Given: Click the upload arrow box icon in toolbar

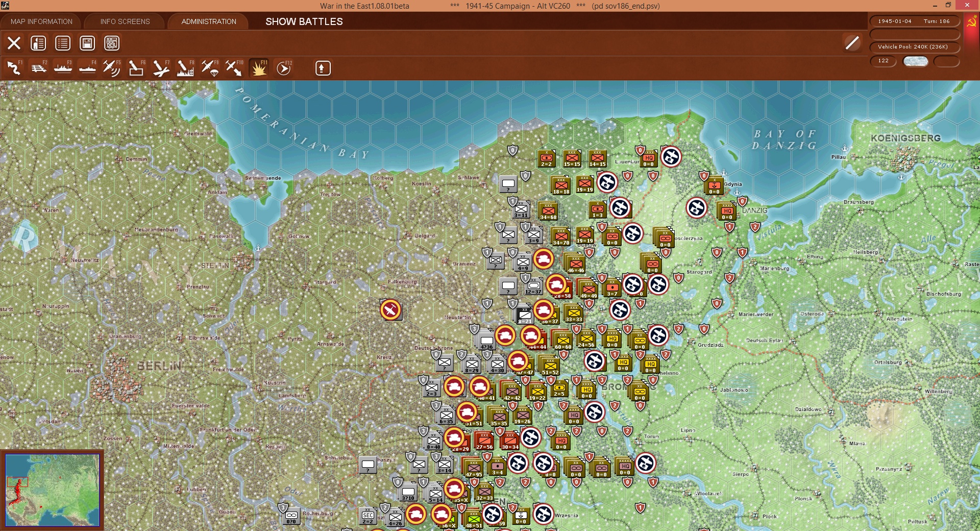Looking at the screenshot, I should (x=323, y=68).
